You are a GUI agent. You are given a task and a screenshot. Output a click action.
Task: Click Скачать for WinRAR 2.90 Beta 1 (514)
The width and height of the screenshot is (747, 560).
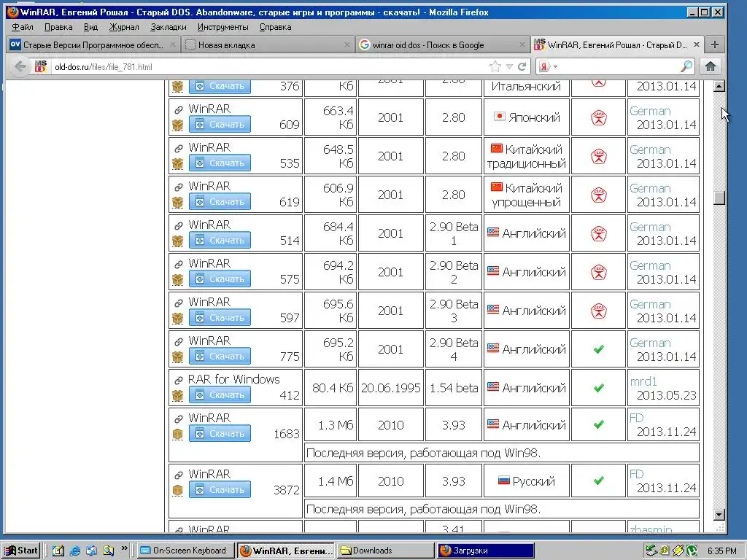[x=220, y=240]
